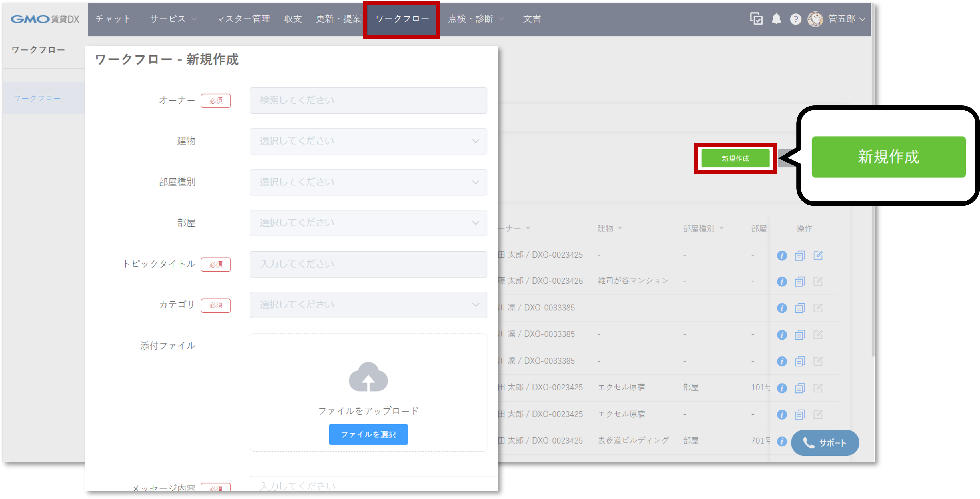Screen dimensions: 980x499
Task: Click the user avatar icon for 管五郎
Action: pyautogui.click(x=815, y=19)
